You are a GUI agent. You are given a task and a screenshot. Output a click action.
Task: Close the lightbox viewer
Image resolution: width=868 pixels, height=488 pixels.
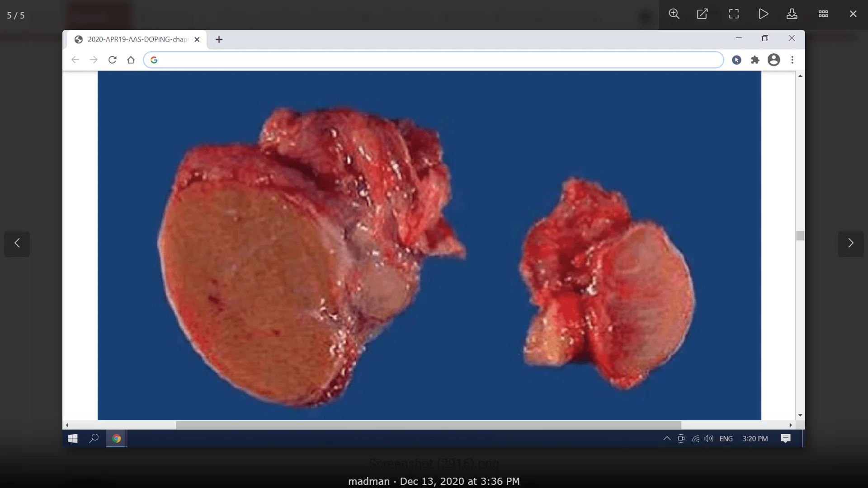(853, 14)
